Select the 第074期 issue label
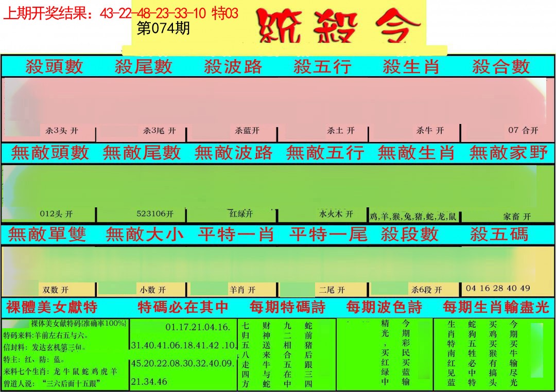 tap(163, 28)
